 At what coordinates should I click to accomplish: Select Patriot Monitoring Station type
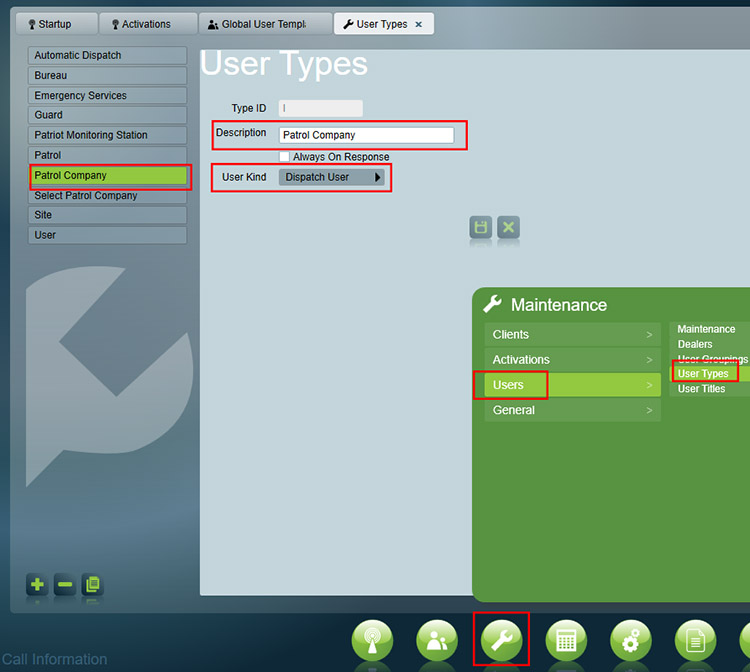point(107,135)
